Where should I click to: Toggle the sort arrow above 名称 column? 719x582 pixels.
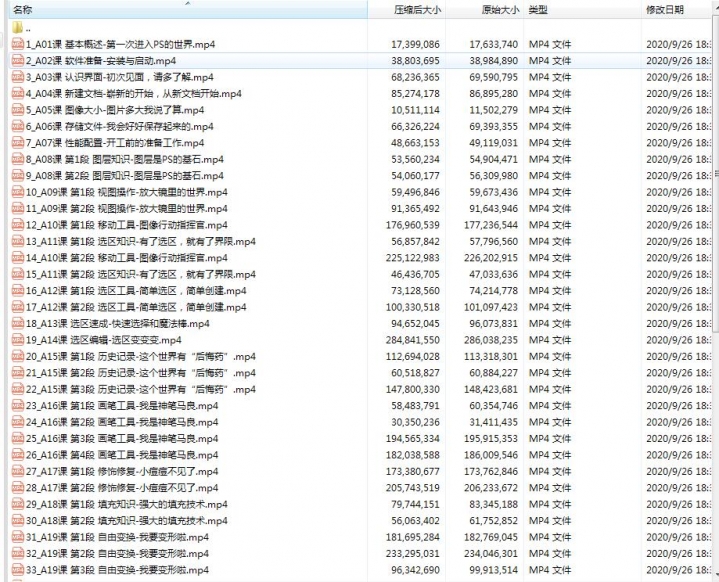pyautogui.click(x=187, y=3)
